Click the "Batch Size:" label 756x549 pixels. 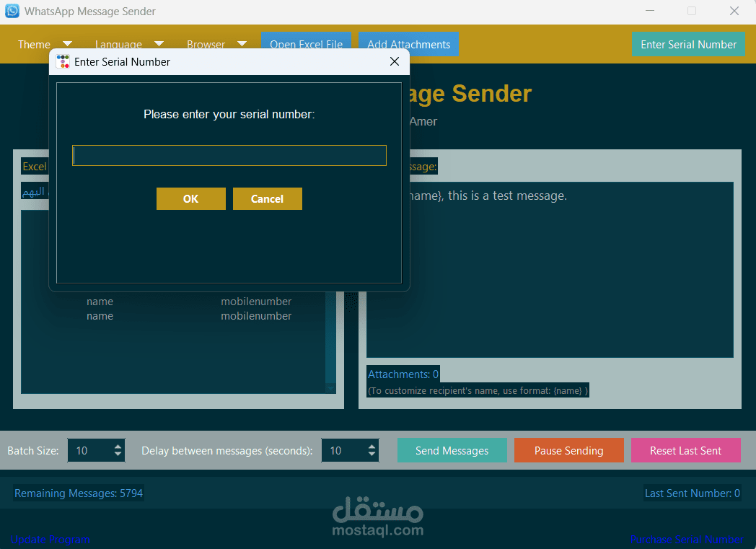pyautogui.click(x=32, y=451)
